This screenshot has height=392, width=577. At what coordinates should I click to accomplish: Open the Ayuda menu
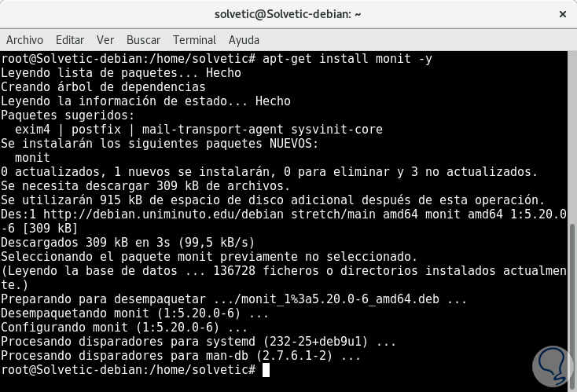pos(244,40)
